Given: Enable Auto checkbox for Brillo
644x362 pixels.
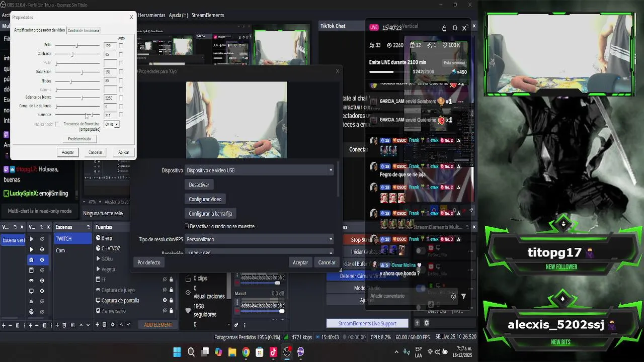Looking at the screenshot, I should pyautogui.click(x=121, y=45).
